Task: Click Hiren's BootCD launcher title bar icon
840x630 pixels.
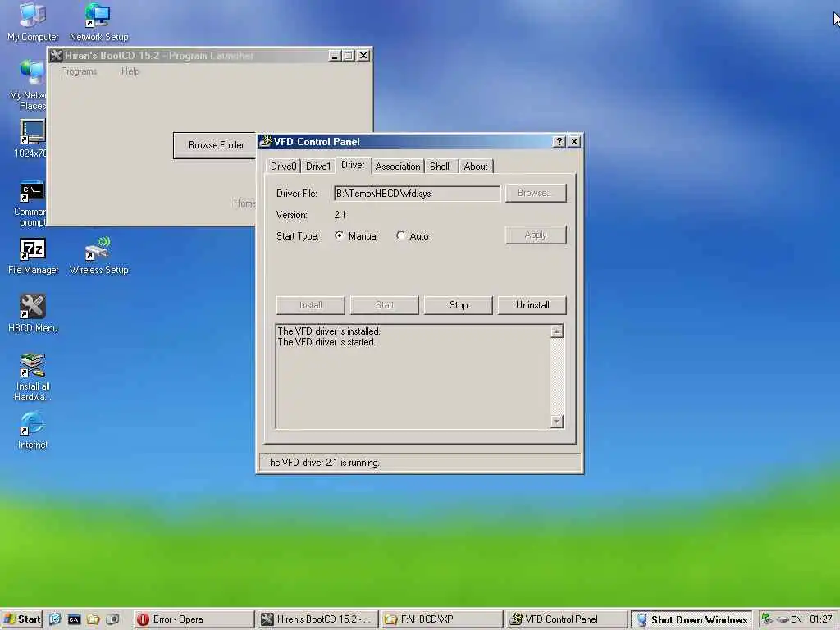Action: (57, 56)
